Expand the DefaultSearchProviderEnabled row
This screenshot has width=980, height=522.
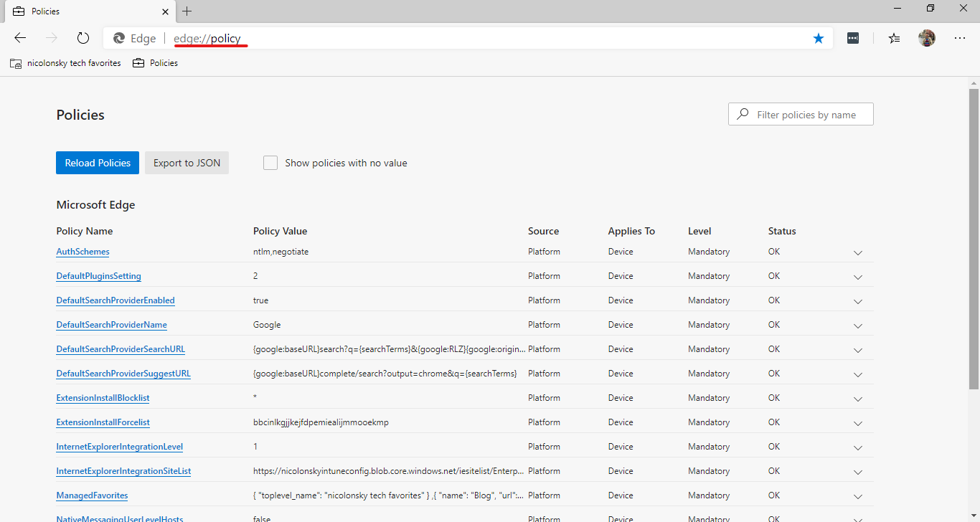(858, 301)
